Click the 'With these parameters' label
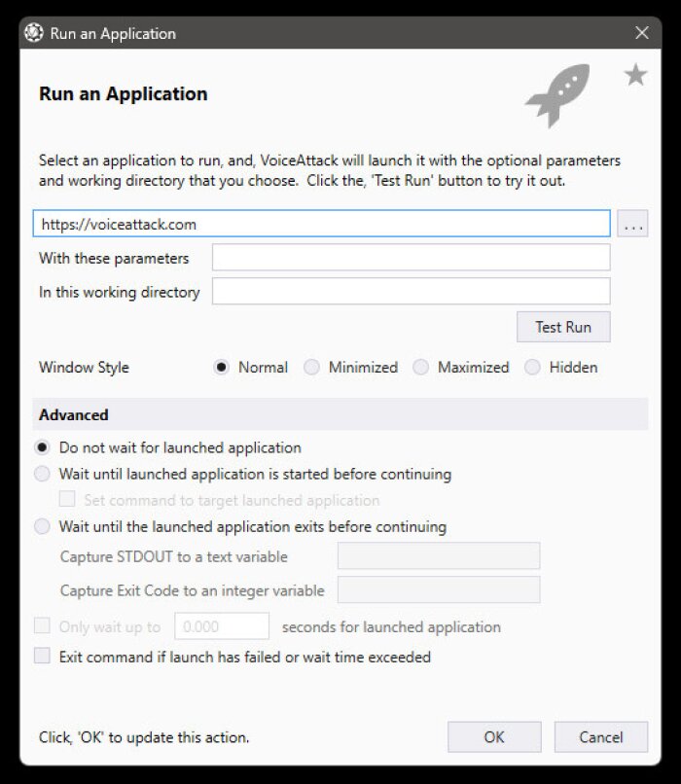Image resolution: width=681 pixels, height=784 pixels. coord(114,258)
